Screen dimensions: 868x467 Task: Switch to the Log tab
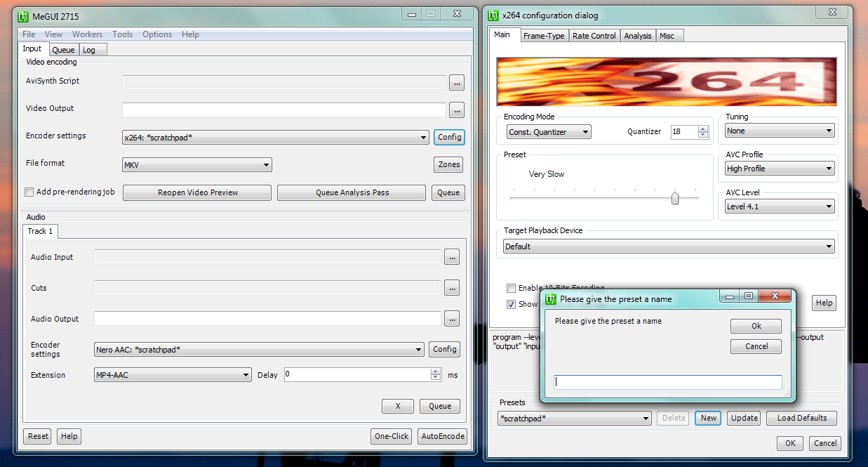click(x=92, y=50)
